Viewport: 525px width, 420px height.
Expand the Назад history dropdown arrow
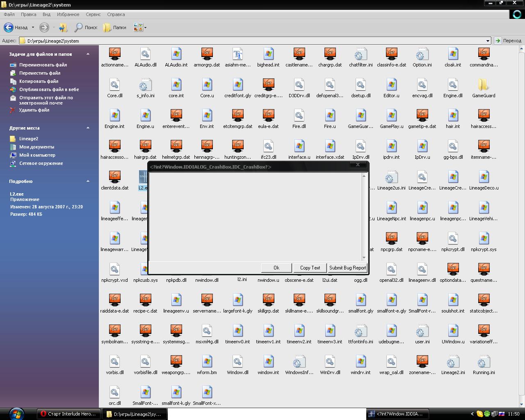pyautogui.click(x=33, y=27)
